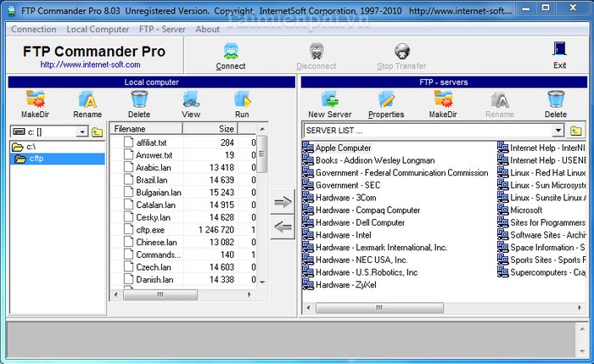The image size is (594, 364).
Task: Click local Rename icon
Action: (87, 99)
